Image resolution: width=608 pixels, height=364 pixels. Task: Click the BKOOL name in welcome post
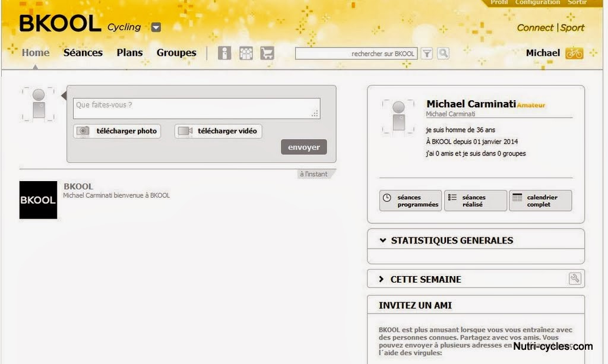pos(78,186)
